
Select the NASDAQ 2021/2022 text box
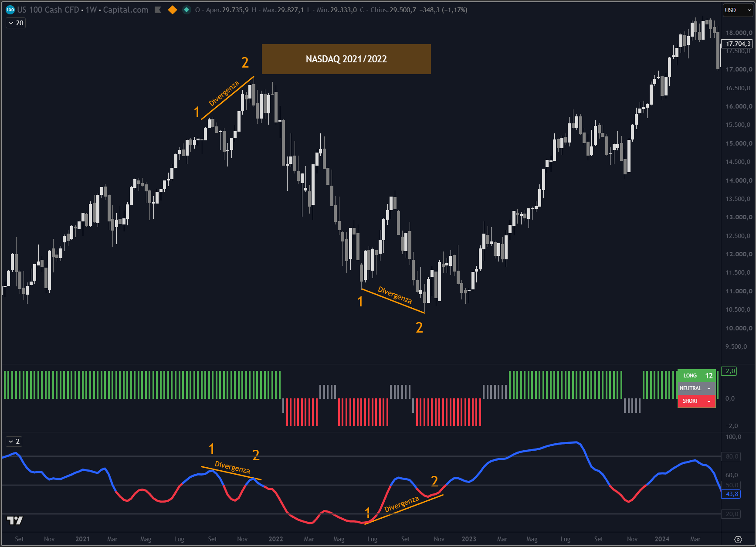click(346, 59)
